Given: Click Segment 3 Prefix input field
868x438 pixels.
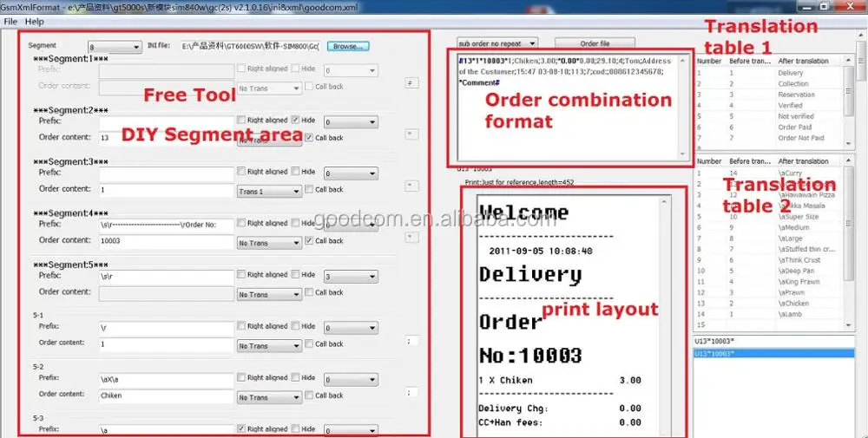Looking at the screenshot, I should [x=167, y=173].
